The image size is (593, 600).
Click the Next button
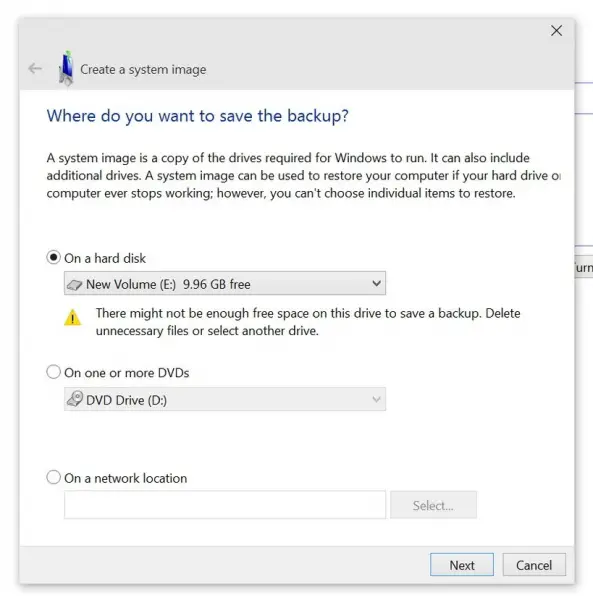click(462, 565)
